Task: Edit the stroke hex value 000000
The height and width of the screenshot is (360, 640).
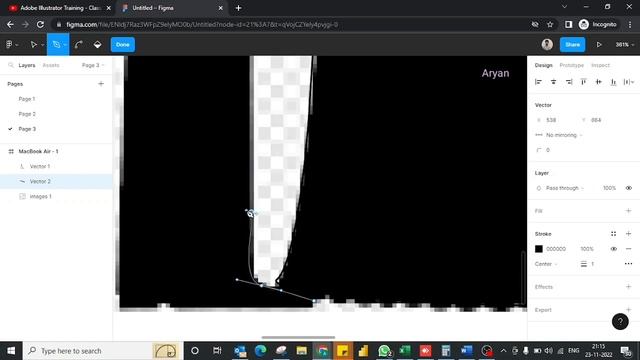Action: [556, 249]
